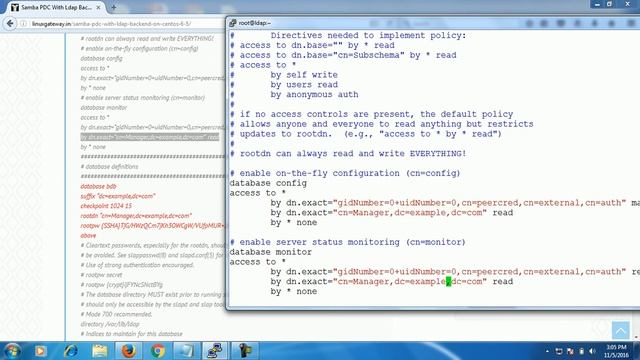640x360 pixels.
Task: Open a new browser tab
Action: [x=113, y=7]
